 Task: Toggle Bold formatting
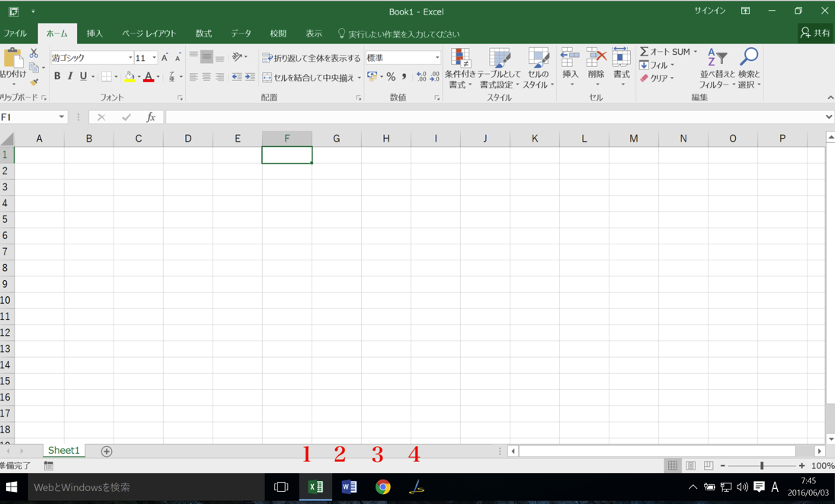[57, 77]
